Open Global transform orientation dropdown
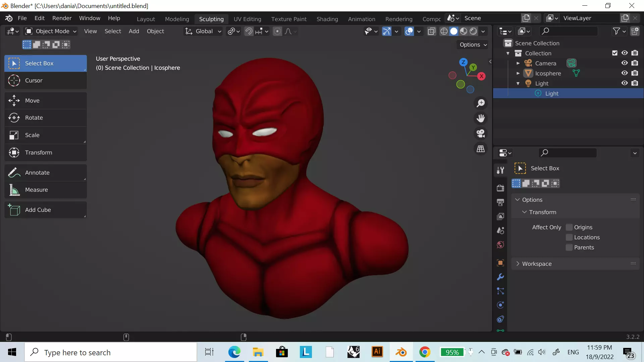This screenshot has height=362, width=644. [x=204, y=31]
